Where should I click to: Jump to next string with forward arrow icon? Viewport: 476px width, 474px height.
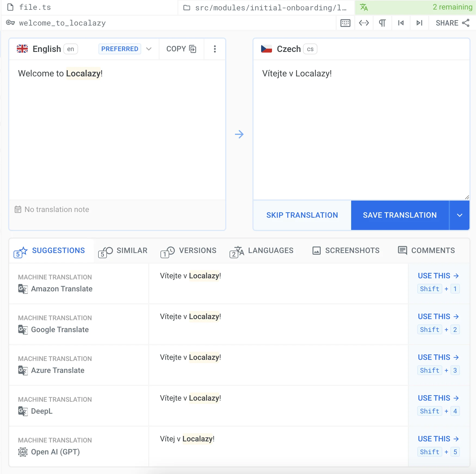[x=419, y=23]
